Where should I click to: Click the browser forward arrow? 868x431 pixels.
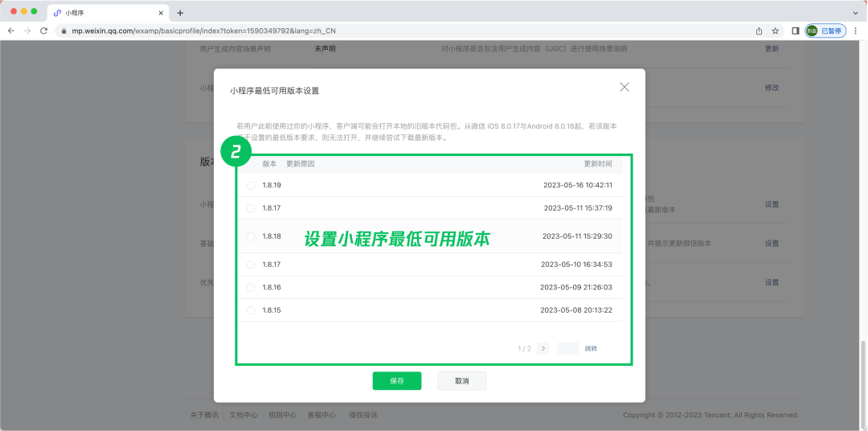coord(27,31)
